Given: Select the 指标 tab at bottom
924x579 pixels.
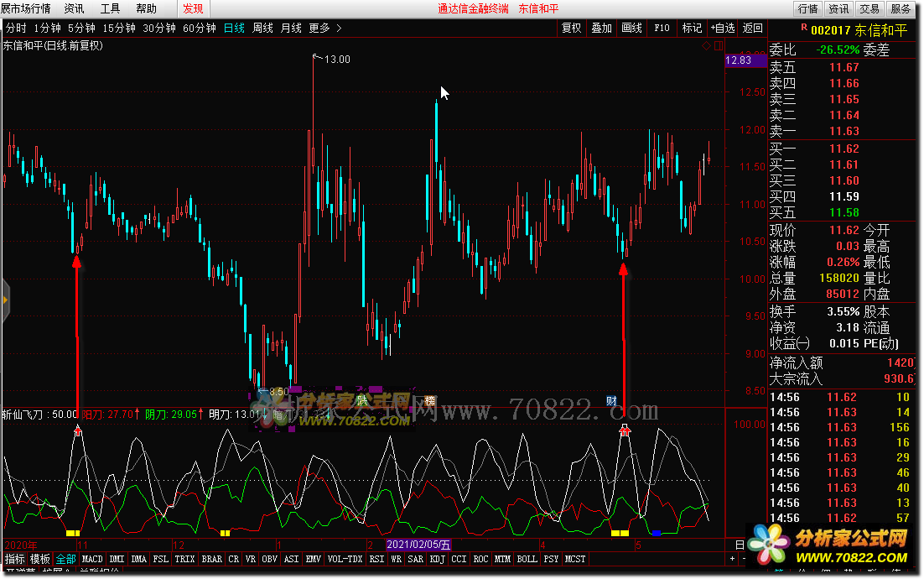Looking at the screenshot, I should [x=15, y=559].
